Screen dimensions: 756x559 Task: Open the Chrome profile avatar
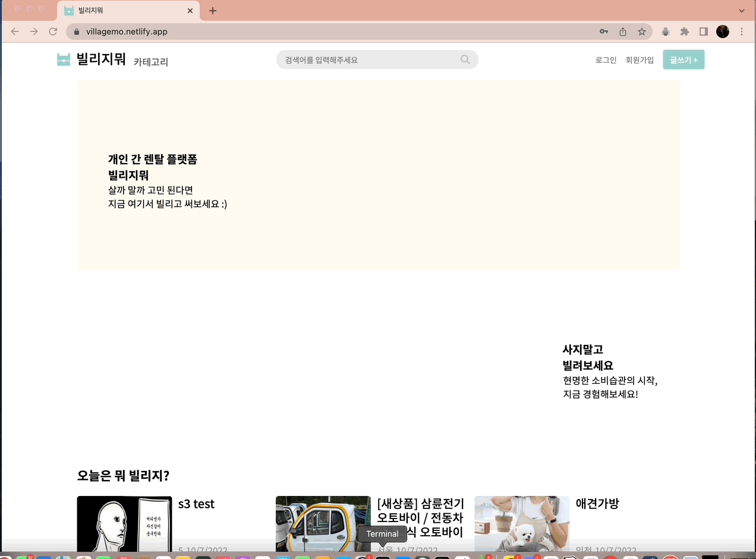[723, 32]
